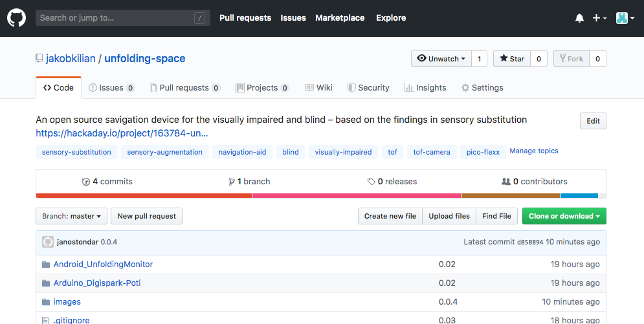Star the unfolding-space repository
644x324 pixels.
(x=512, y=59)
